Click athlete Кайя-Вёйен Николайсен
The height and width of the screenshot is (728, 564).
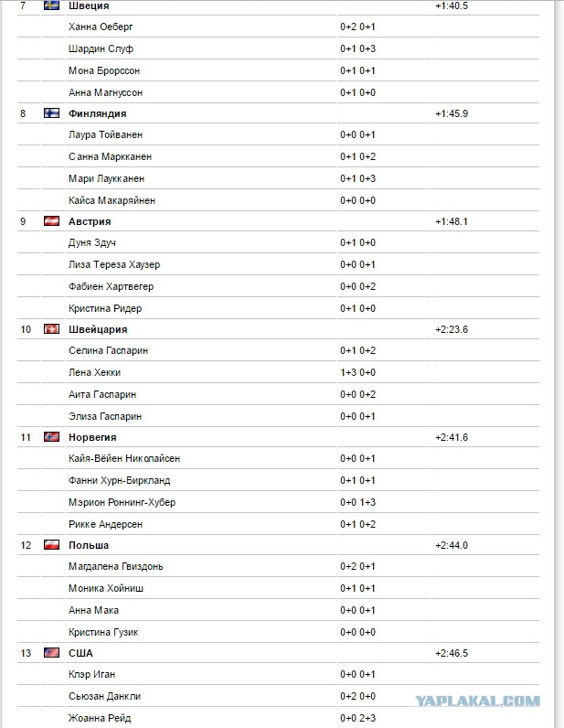click(x=124, y=458)
